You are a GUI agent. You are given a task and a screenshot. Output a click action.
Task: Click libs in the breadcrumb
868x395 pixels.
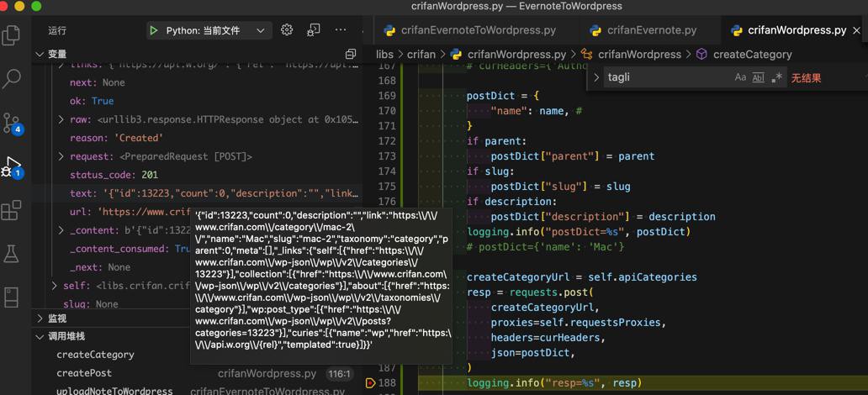(384, 55)
